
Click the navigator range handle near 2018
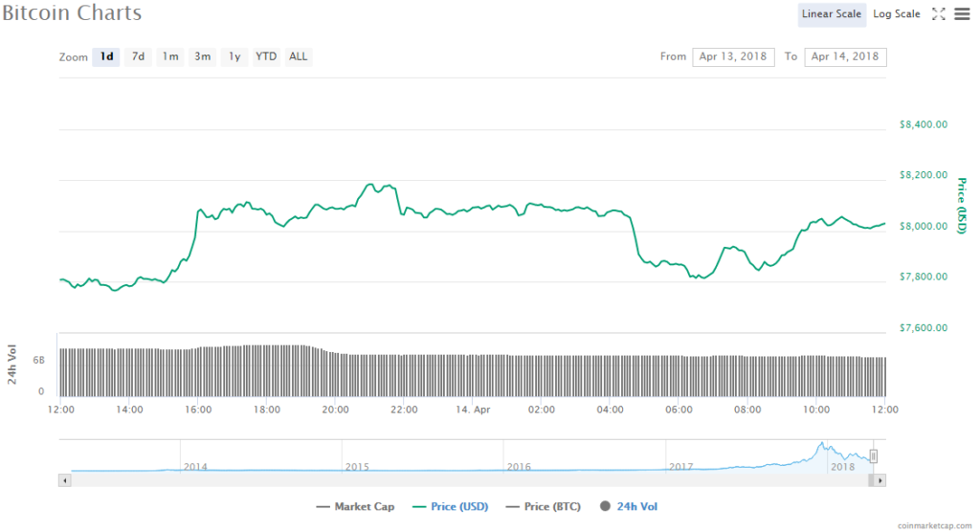click(873, 456)
